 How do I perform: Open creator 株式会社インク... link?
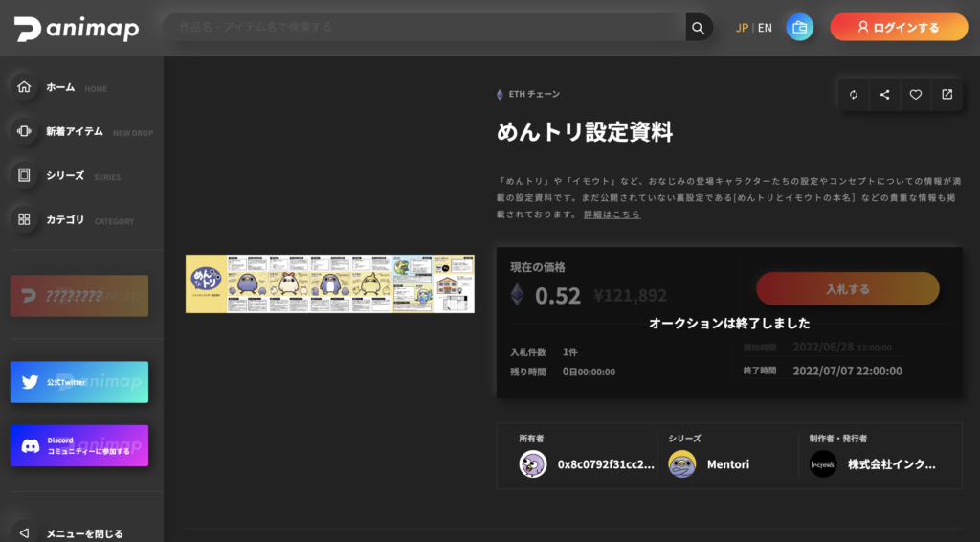coord(891,464)
